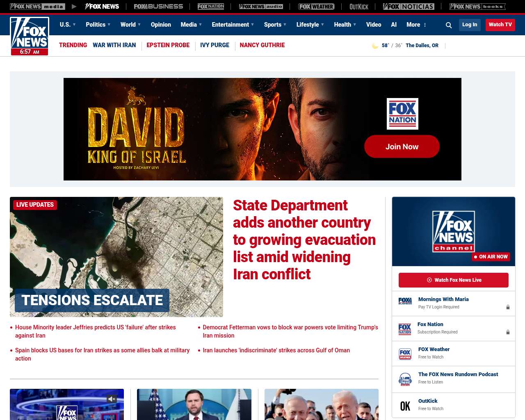This screenshot has height=420, width=525.
Task: Open the AI section
Action: pos(394,25)
